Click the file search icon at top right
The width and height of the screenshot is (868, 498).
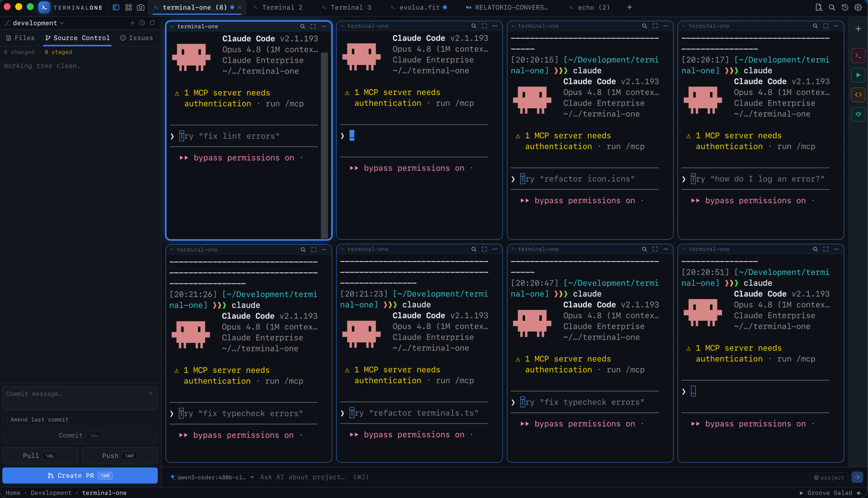click(819, 7)
